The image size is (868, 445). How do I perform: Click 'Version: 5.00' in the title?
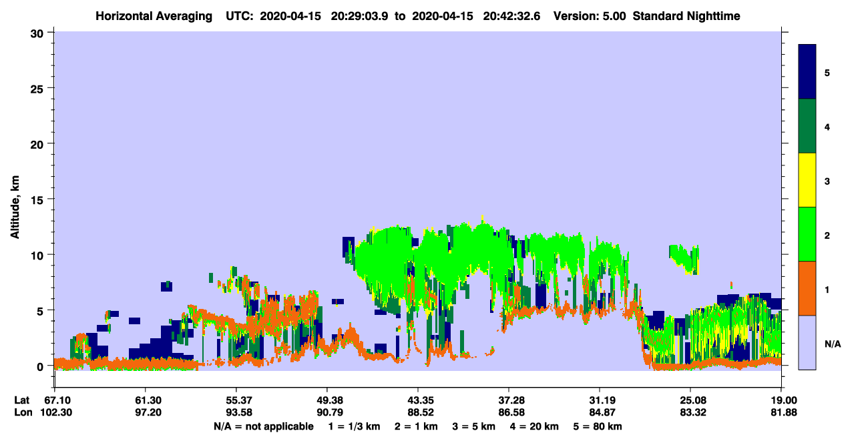[x=588, y=16]
